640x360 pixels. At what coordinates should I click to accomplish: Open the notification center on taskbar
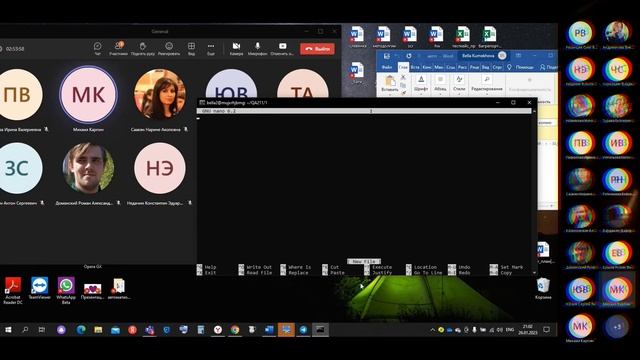point(547,329)
